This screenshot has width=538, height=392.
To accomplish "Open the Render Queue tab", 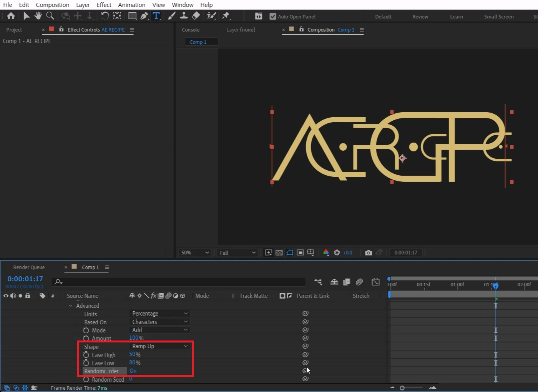I will [29, 267].
